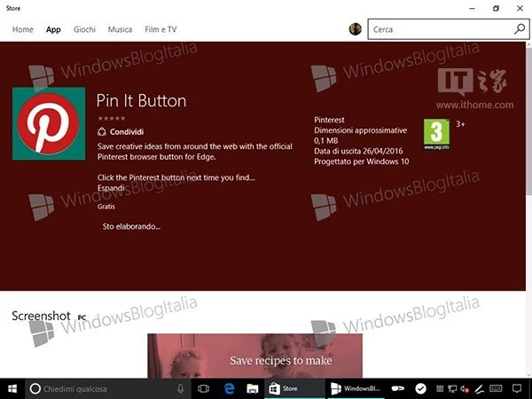
Task: Open the Home tab in Store
Action: [x=23, y=29]
